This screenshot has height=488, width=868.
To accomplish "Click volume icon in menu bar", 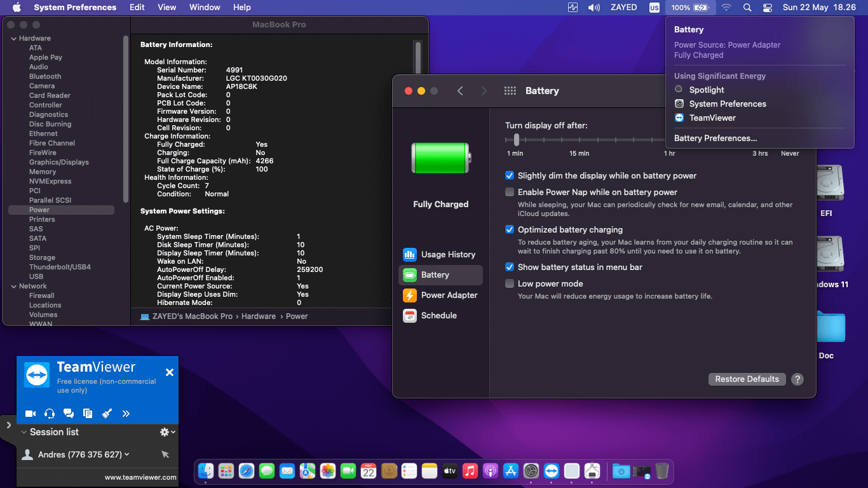I will click(594, 8).
